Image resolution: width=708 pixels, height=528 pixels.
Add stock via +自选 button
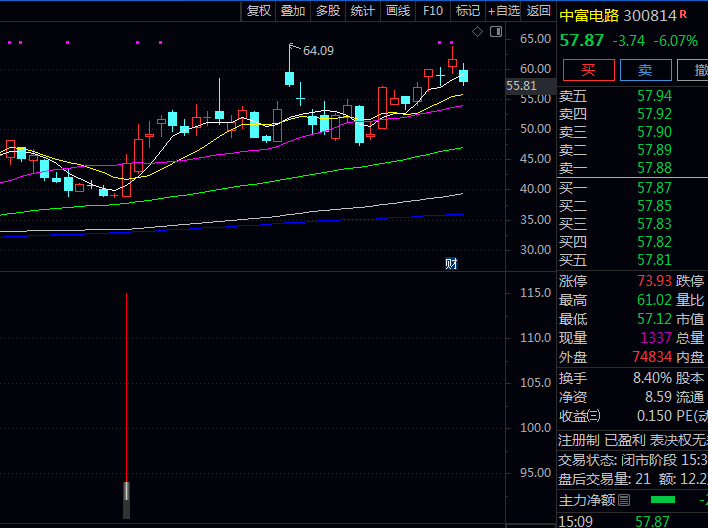tap(503, 10)
